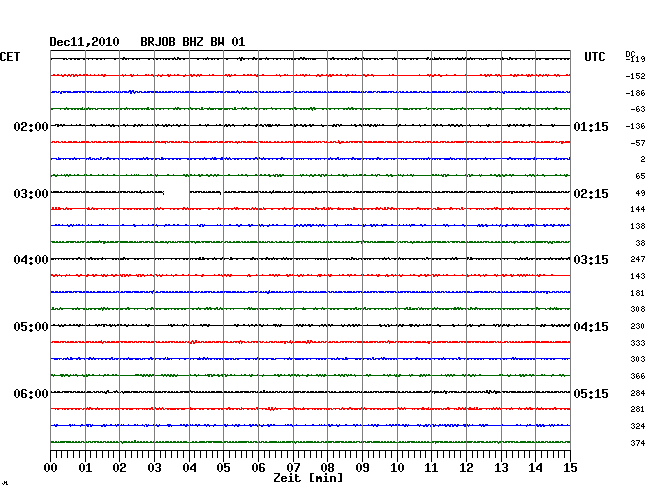650x494 pixels.
Task: Click DC offset value "-57"
Action: tap(638, 143)
